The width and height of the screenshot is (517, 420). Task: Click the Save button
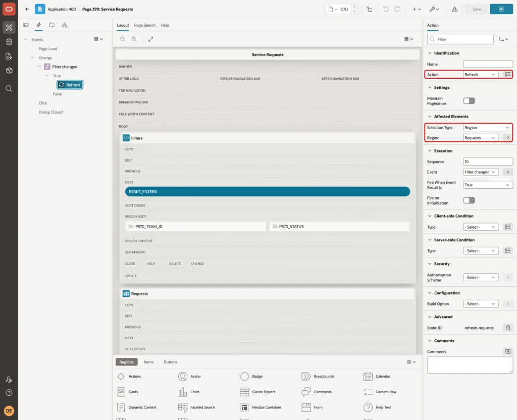477,9
